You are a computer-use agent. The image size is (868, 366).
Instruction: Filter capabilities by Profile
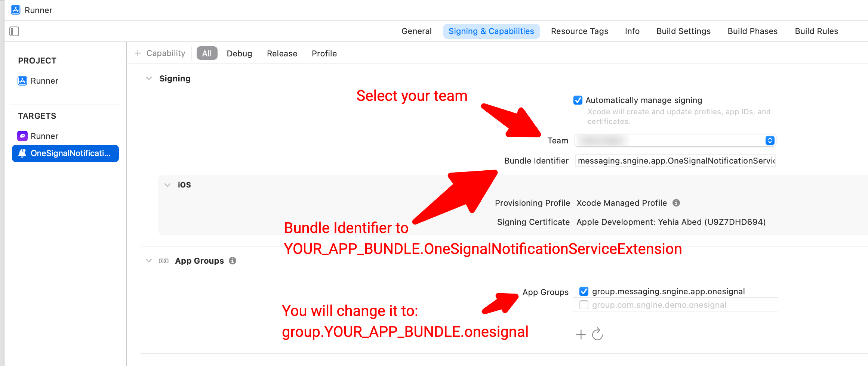(324, 53)
